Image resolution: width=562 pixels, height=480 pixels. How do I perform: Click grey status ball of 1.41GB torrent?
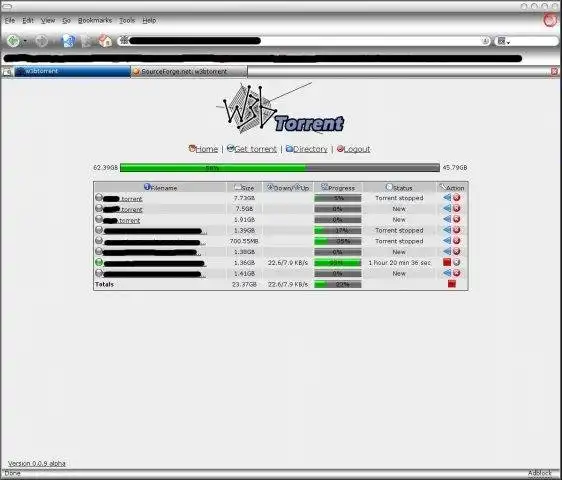click(x=99, y=273)
